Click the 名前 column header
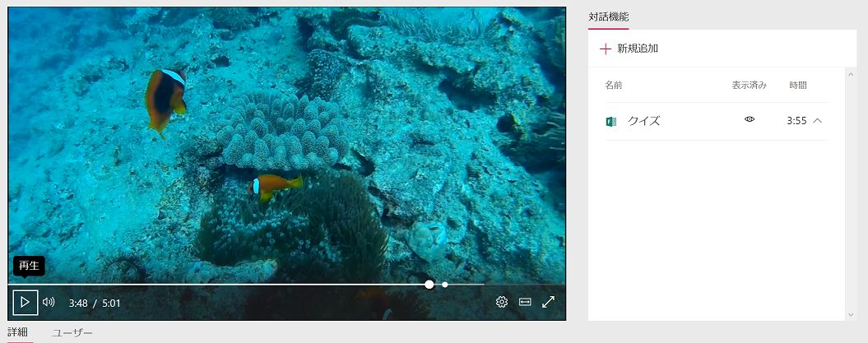 point(613,86)
